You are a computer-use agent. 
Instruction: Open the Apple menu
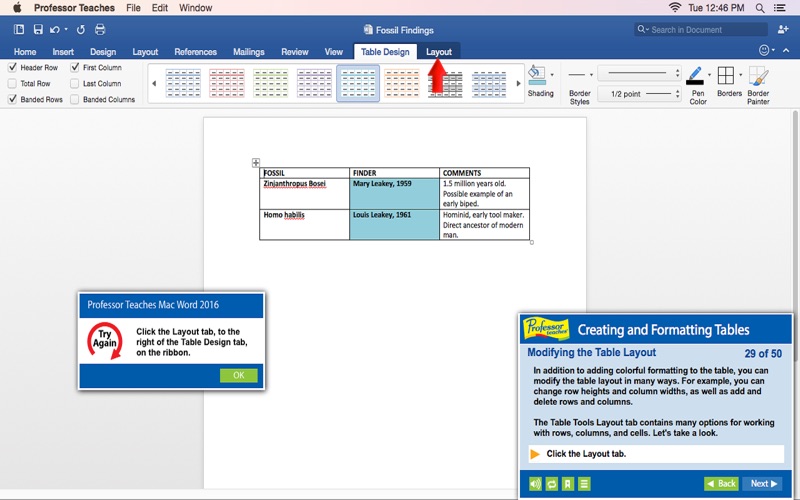17,8
